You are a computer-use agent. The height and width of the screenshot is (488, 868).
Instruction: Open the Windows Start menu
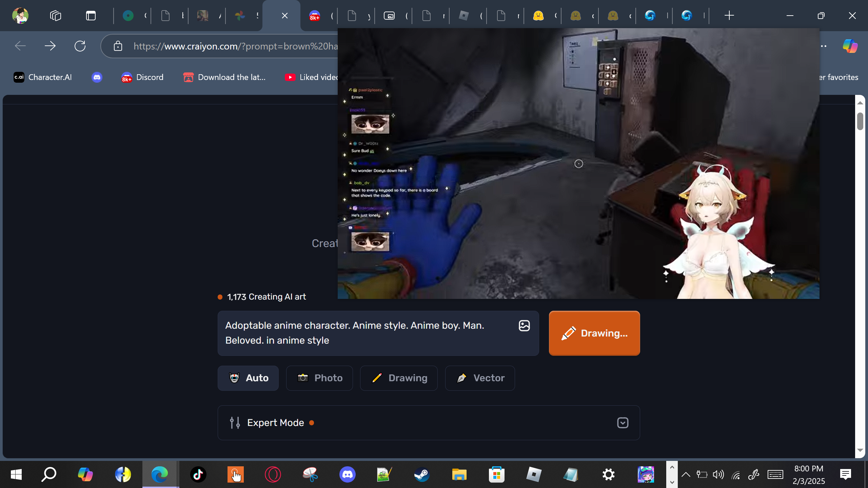pyautogui.click(x=16, y=474)
